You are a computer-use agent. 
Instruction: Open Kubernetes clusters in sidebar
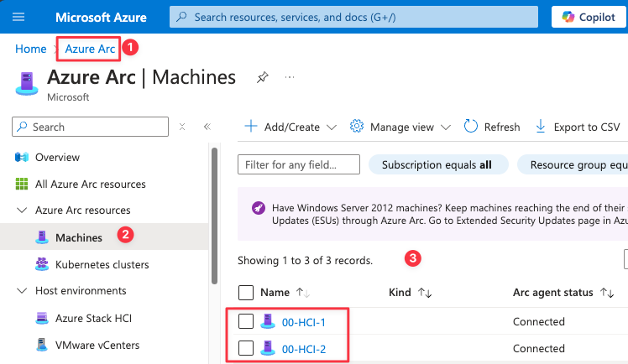(102, 264)
